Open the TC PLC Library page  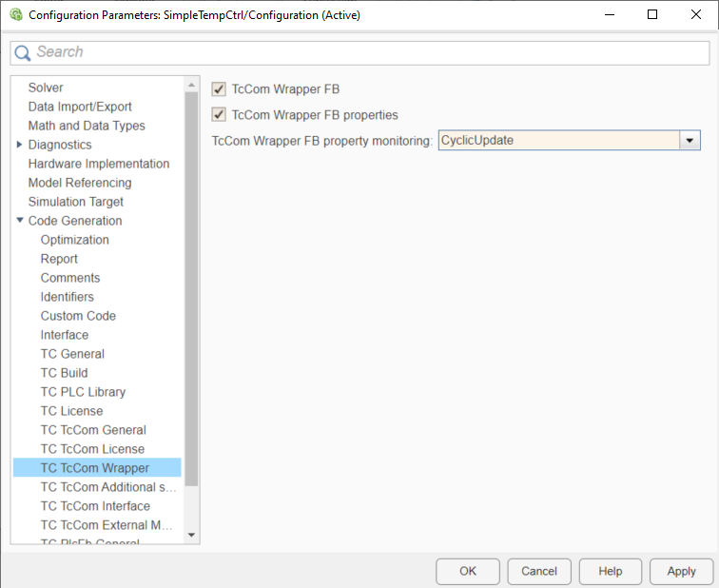point(83,392)
